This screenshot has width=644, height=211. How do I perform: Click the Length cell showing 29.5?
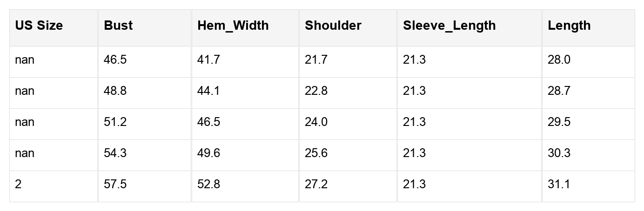point(559,122)
